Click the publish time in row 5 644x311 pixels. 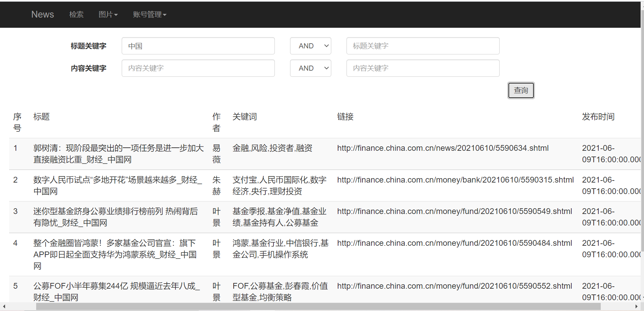(x=611, y=292)
